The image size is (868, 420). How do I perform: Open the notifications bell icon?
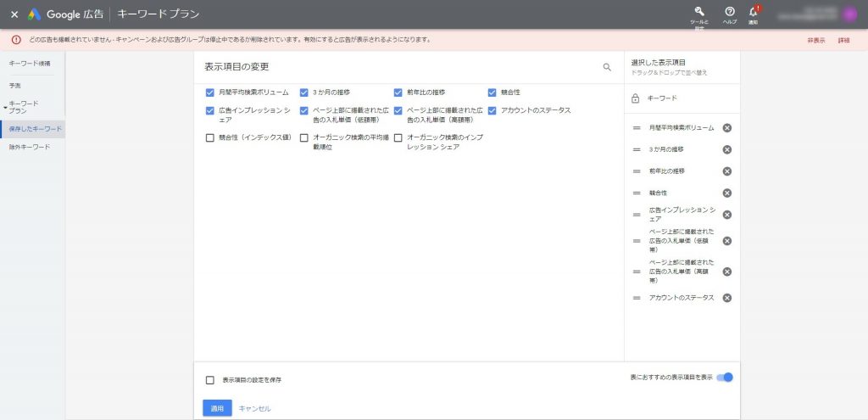(753, 11)
